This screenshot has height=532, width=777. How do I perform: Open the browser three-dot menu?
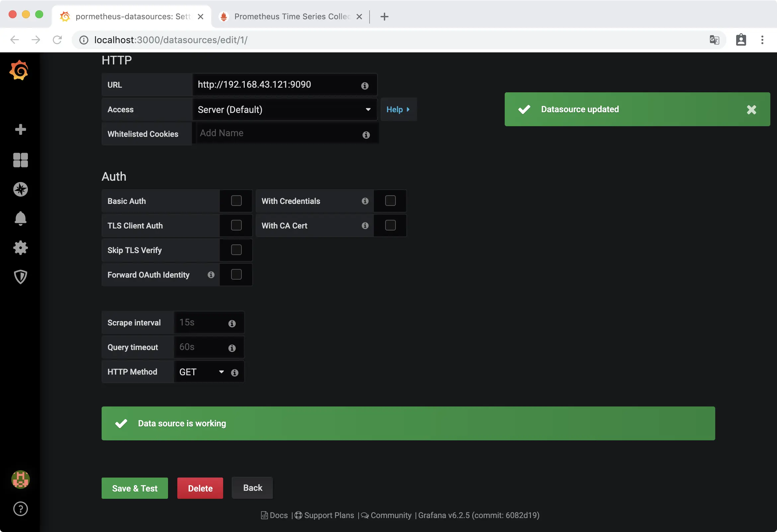pyautogui.click(x=762, y=40)
